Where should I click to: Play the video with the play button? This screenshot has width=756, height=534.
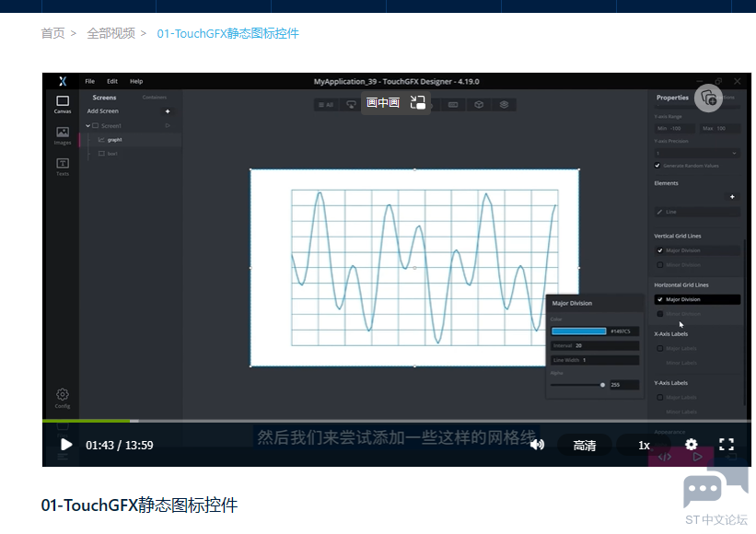(66, 445)
